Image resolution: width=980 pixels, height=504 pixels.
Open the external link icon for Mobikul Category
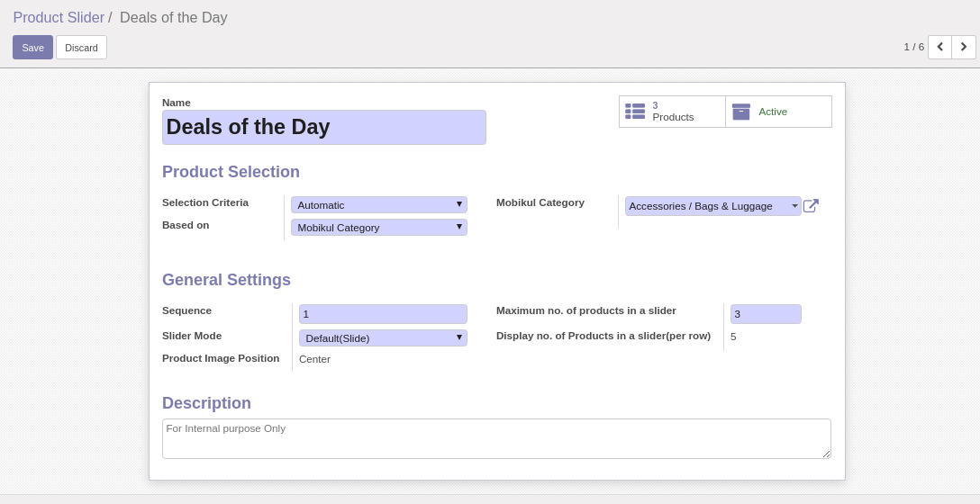tap(811, 205)
